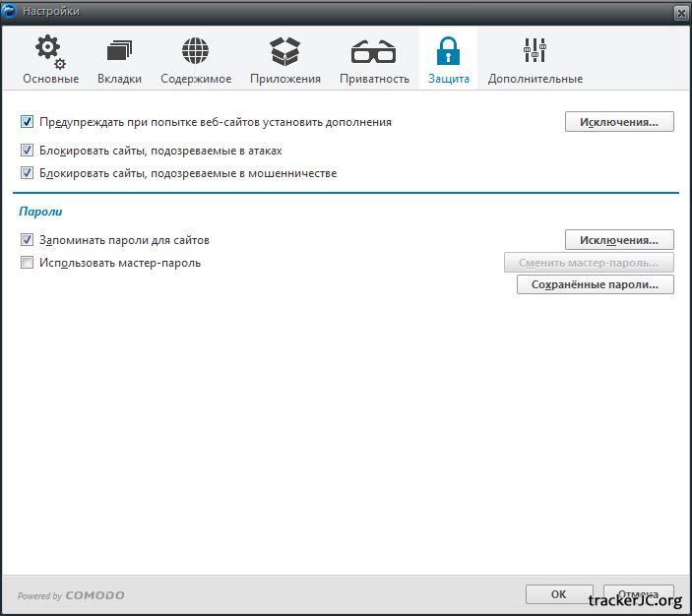Click the Comodo browser icon in title bar
692x616 pixels.
pyautogui.click(x=10, y=11)
